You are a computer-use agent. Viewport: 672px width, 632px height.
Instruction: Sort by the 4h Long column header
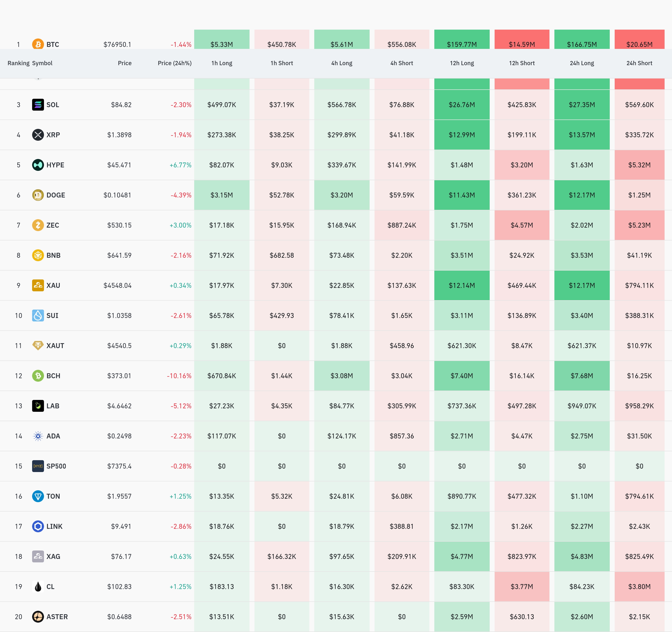pos(342,63)
